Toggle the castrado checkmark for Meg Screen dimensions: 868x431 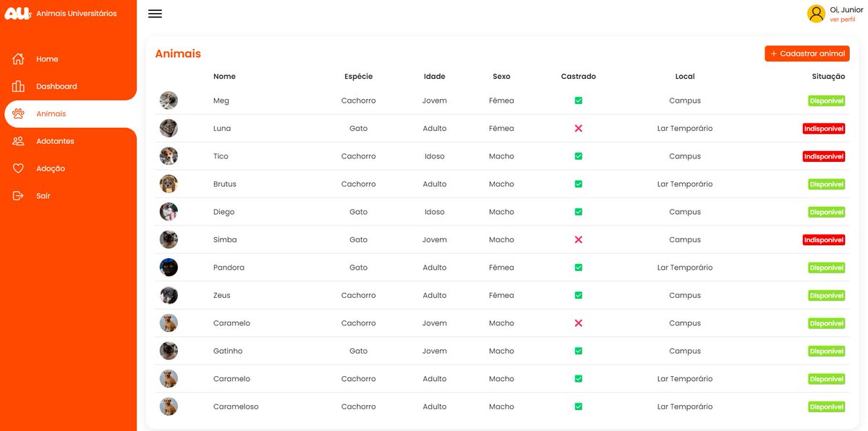click(x=578, y=100)
